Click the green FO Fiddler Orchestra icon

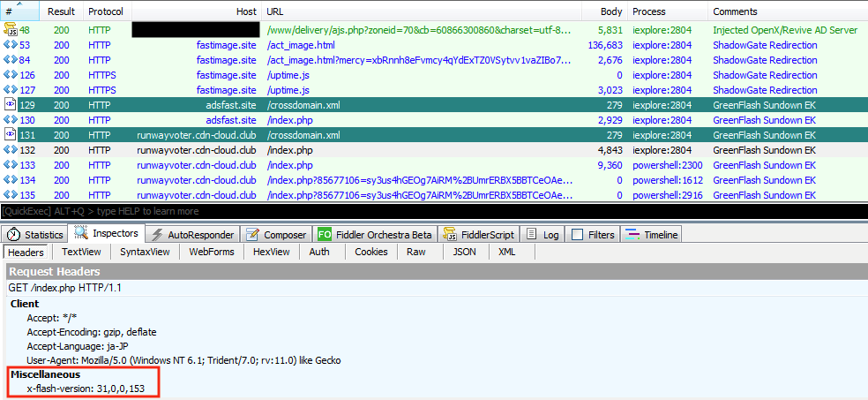324,235
